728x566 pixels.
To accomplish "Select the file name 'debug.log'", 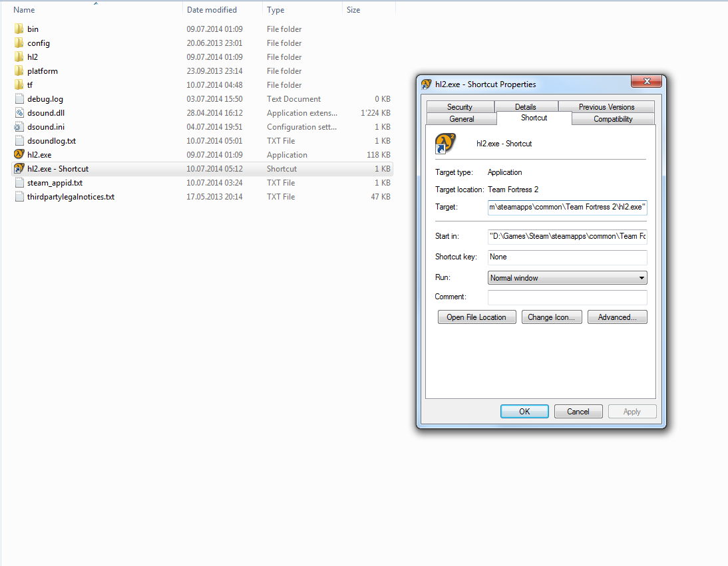I will [x=45, y=99].
